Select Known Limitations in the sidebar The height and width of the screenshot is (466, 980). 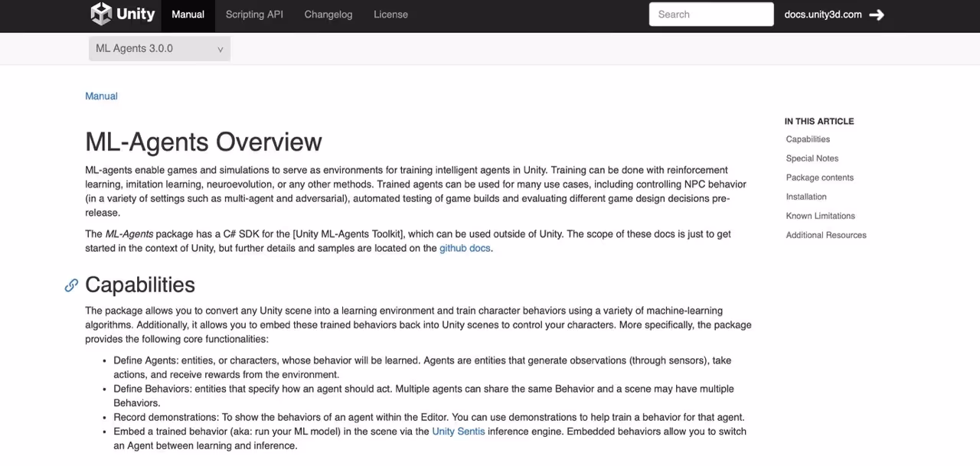click(x=820, y=215)
